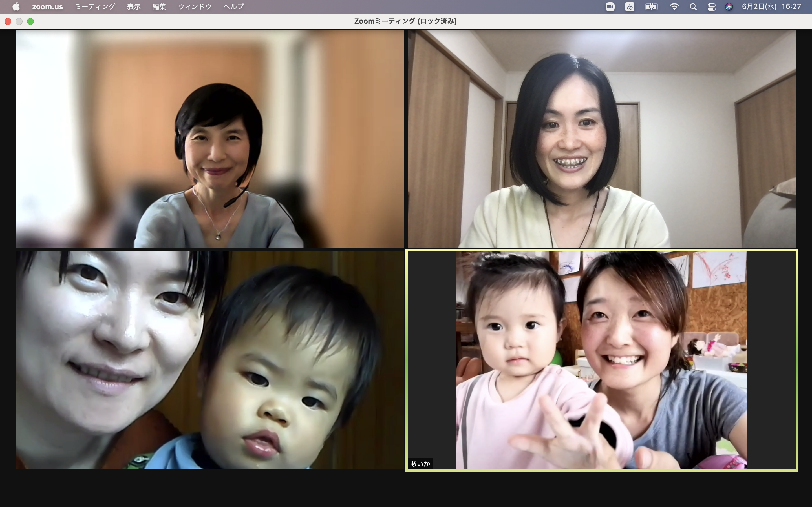Select the woman with headset video tile
The width and height of the screenshot is (812, 507).
pyautogui.click(x=210, y=139)
